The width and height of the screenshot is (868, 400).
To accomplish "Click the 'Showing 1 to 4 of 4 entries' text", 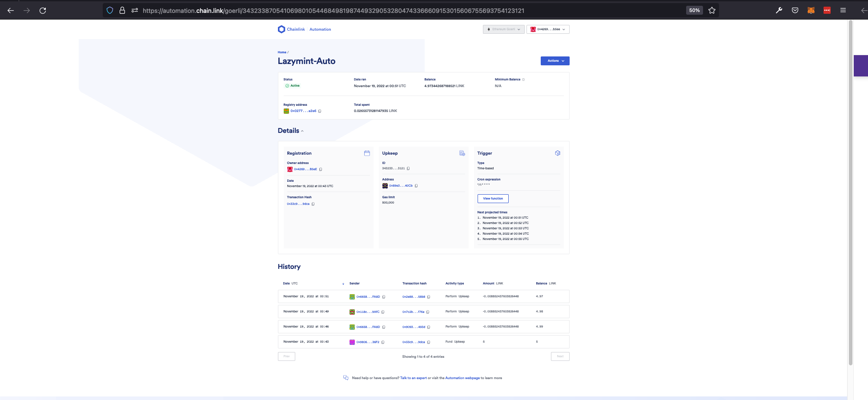I will (x=423, y=357).
